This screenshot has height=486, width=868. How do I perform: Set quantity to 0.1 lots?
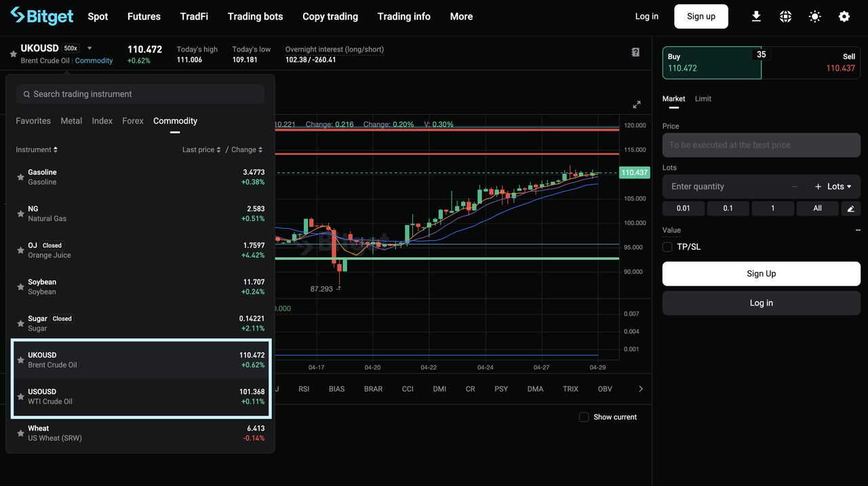(x=728, y=208)
